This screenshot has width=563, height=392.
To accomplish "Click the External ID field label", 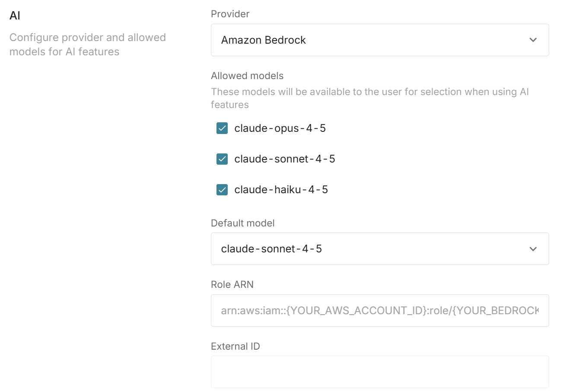I will pyautogui.click(x=235, y=346).
